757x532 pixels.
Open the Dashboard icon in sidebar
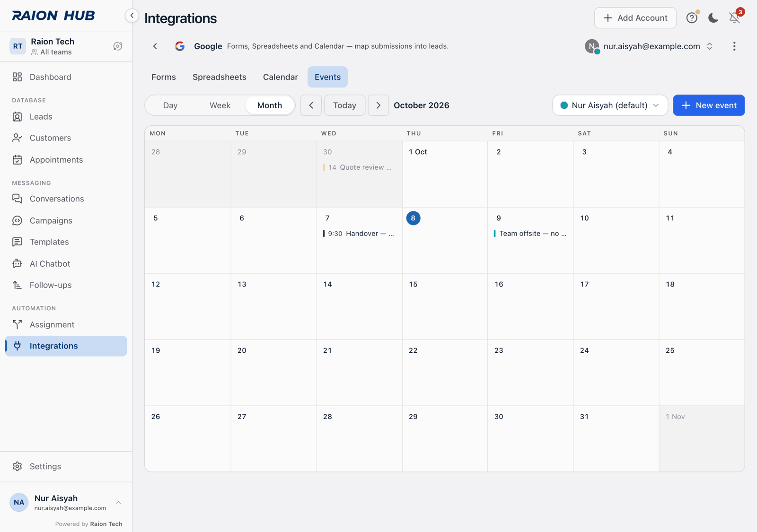point(18,77)
